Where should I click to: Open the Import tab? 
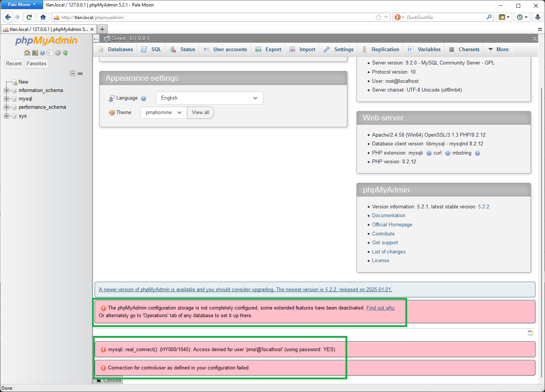coord(302,50)
